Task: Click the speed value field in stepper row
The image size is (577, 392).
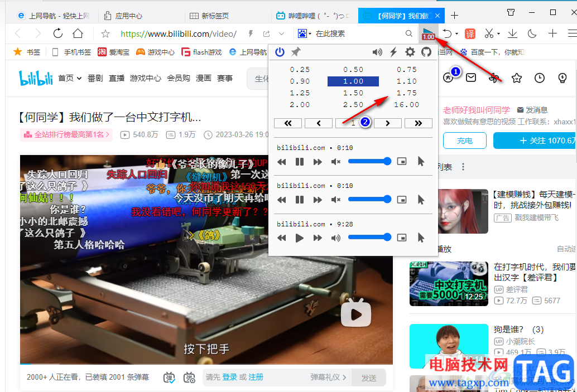Action: [x=353, y=123]
